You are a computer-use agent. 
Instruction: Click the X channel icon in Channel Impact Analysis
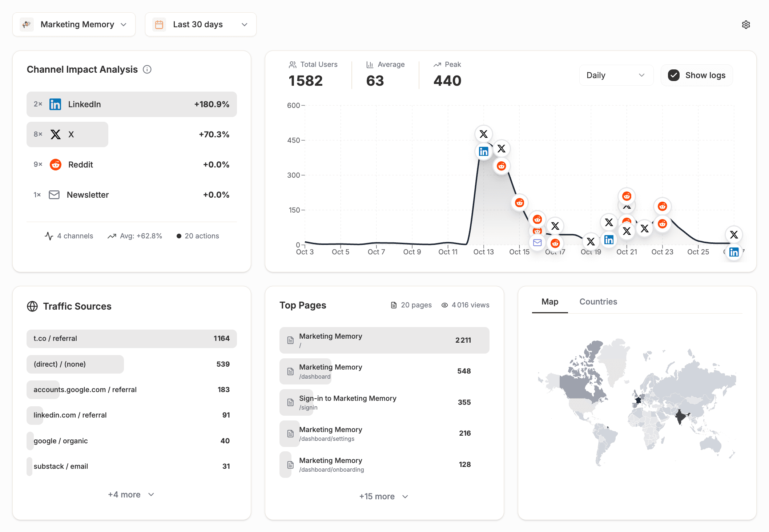point(55,134)
